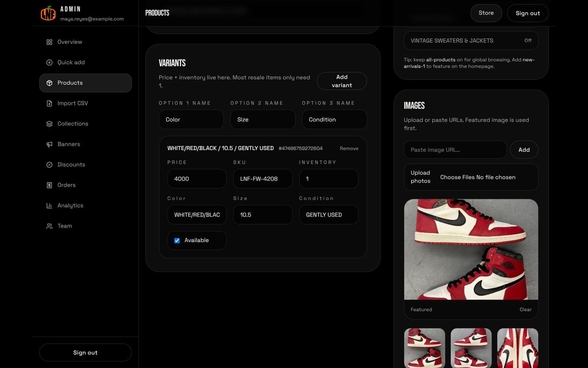Click the Option 2 name Size field

pyautogui.click(x=263, y=120)
